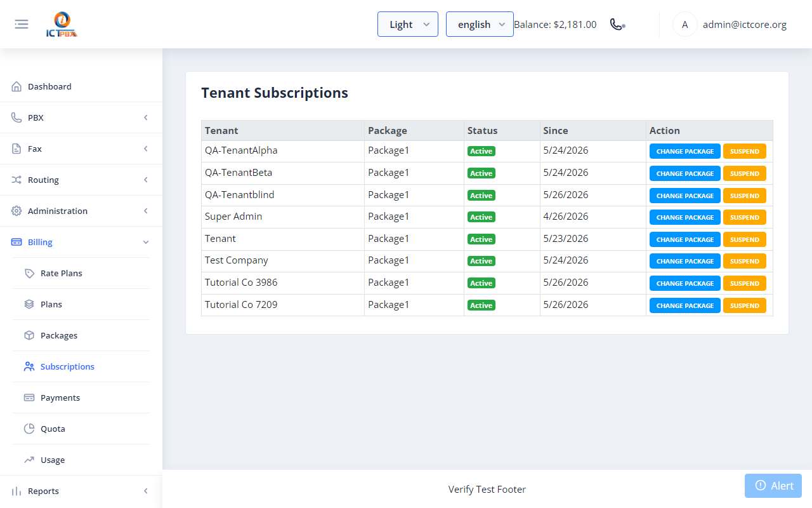Viewport: 812px width, 508px height.
Task: Click the Billing card icon
Action: pos(16,242)
